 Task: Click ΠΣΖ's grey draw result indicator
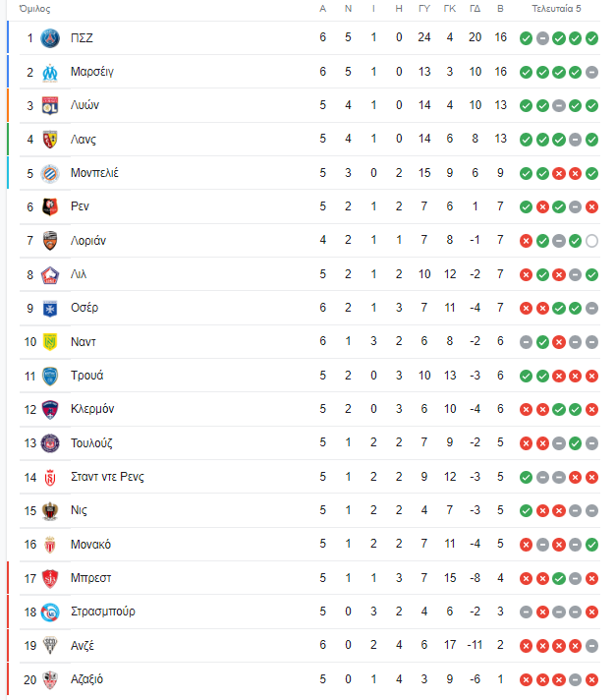pos(542,38)
